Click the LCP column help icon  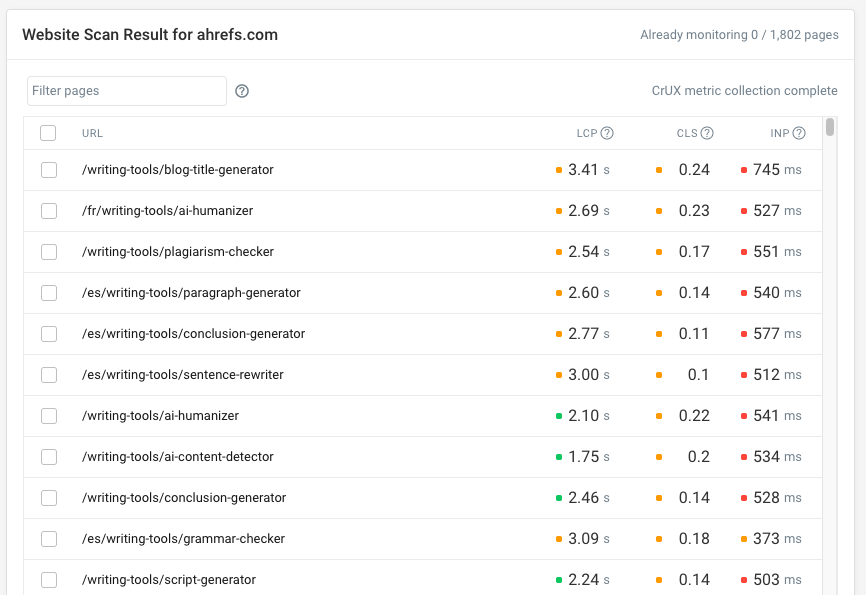(607, 133)
